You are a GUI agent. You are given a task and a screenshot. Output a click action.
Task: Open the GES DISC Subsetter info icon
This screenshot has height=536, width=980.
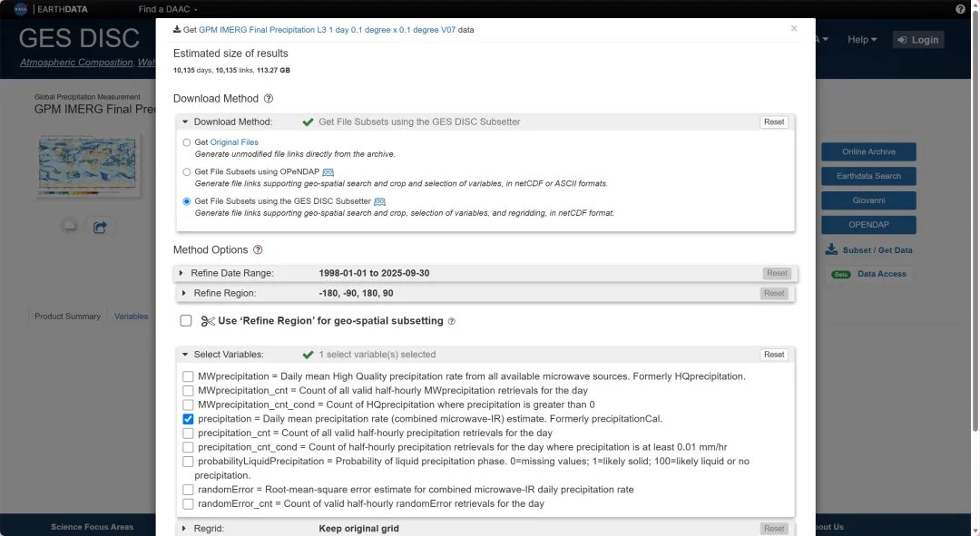379,201
